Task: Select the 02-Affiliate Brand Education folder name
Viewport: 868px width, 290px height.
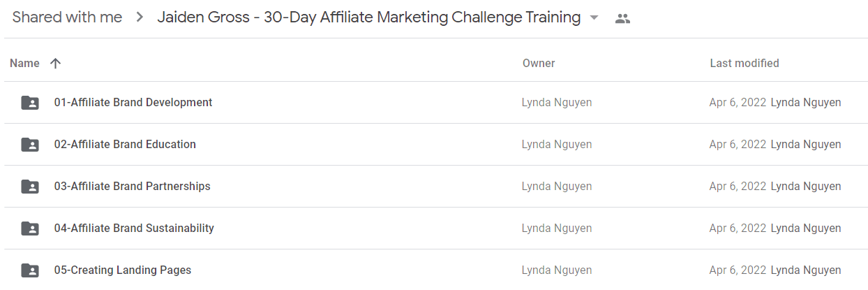Action: (125, 145)
